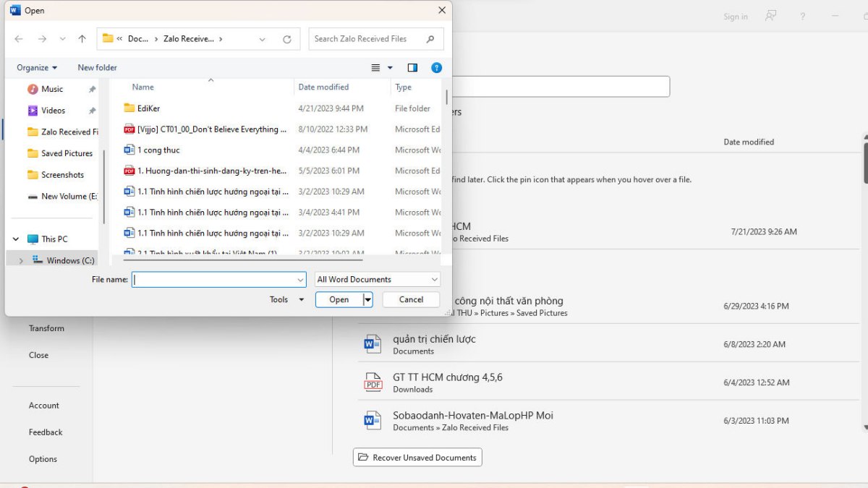This screenshot has height=488, width=868.
Task: Click Recover Unsaved Documents button
Action: click(417, 458)
